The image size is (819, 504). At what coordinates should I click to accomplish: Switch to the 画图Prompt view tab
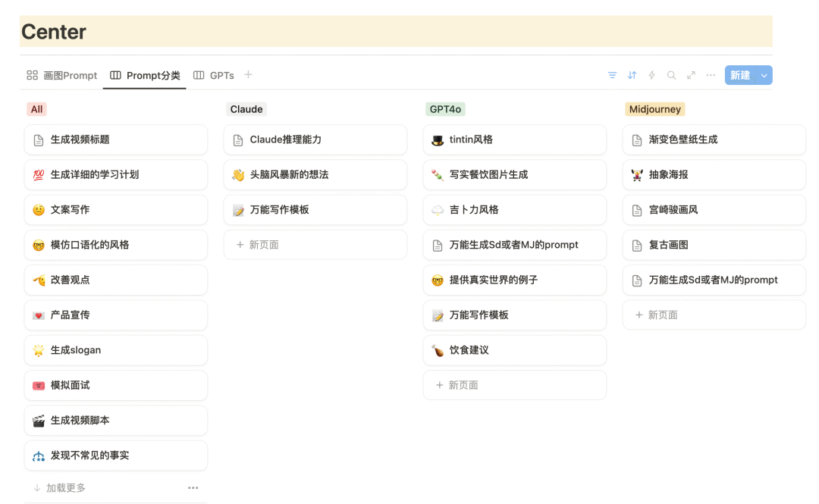(62, 75)
